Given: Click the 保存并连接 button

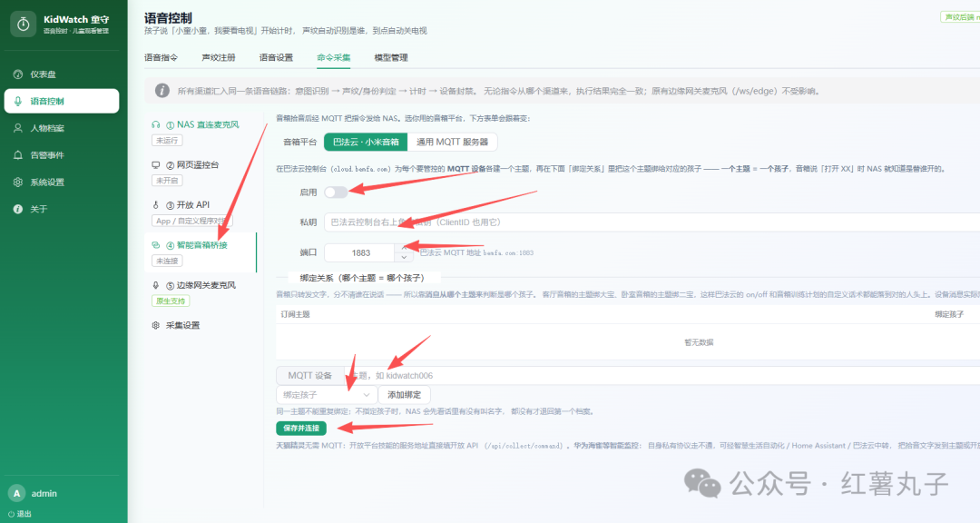Looking at the screenshot, I should click(301, 428).
